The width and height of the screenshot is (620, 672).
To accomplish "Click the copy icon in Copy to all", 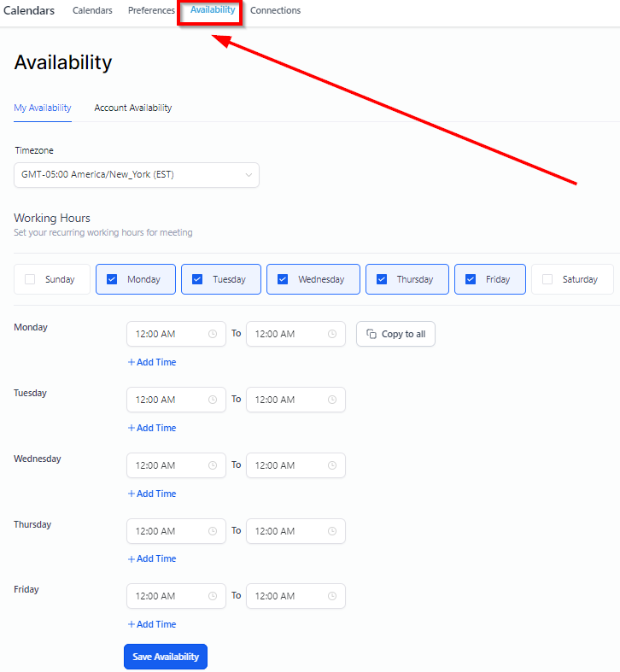I will pos(371,334).
